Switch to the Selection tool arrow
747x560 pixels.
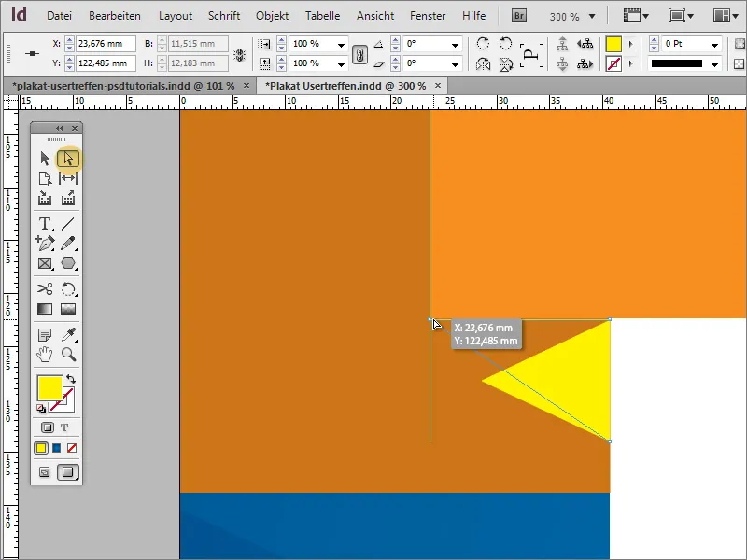coord(44,157)
